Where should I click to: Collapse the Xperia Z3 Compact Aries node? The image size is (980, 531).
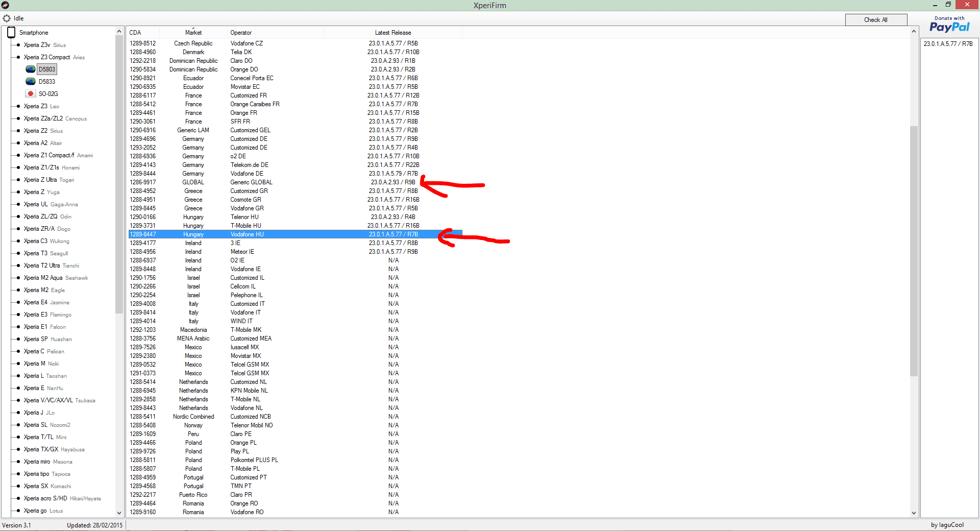18,57
